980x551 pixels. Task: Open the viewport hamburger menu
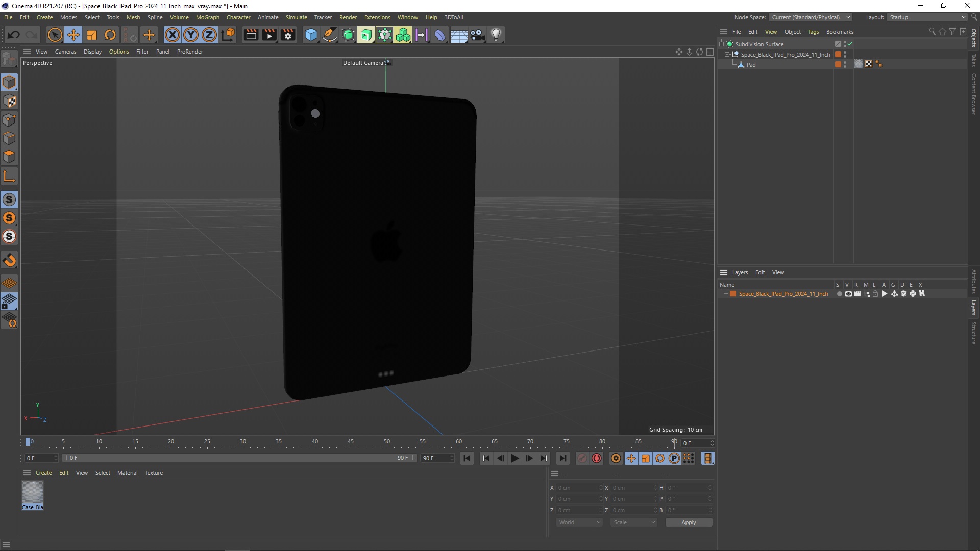(27, 52)
